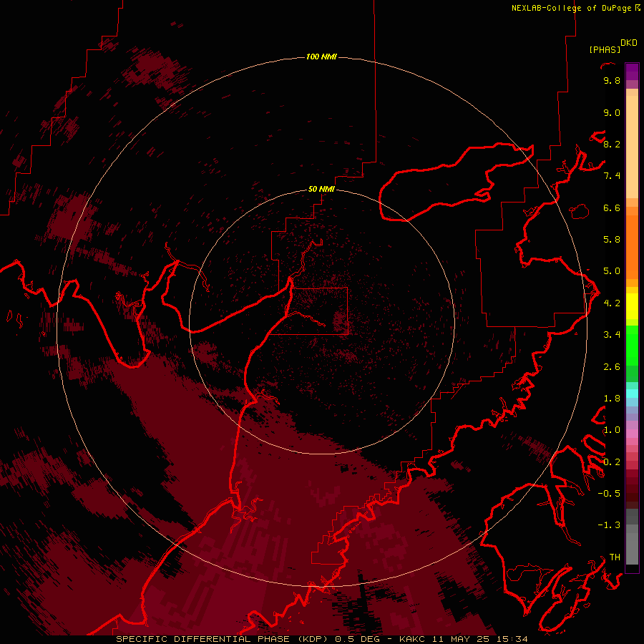Image resolution: width=644 pixels, height=644 pixels.
Task: Pick the bright green color bar segment
Action: [x=632, y=346]
